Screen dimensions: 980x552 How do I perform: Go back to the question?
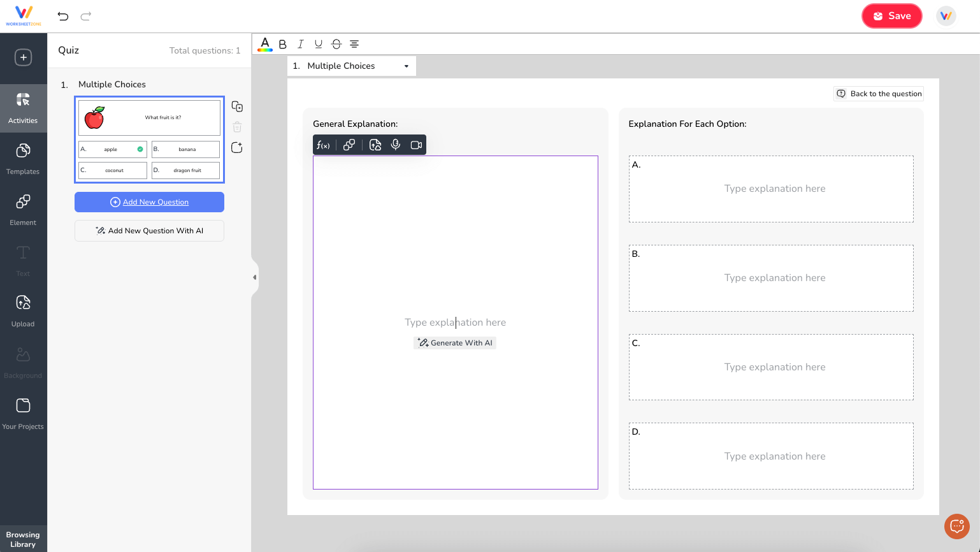[879, 94]
